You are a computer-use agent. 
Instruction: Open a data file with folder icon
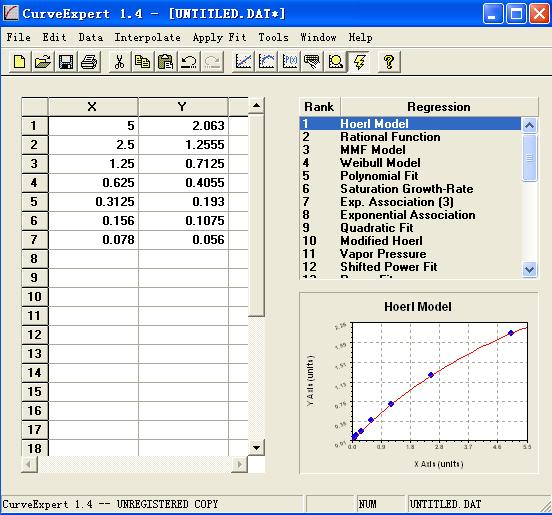click(x=43, y=62)
